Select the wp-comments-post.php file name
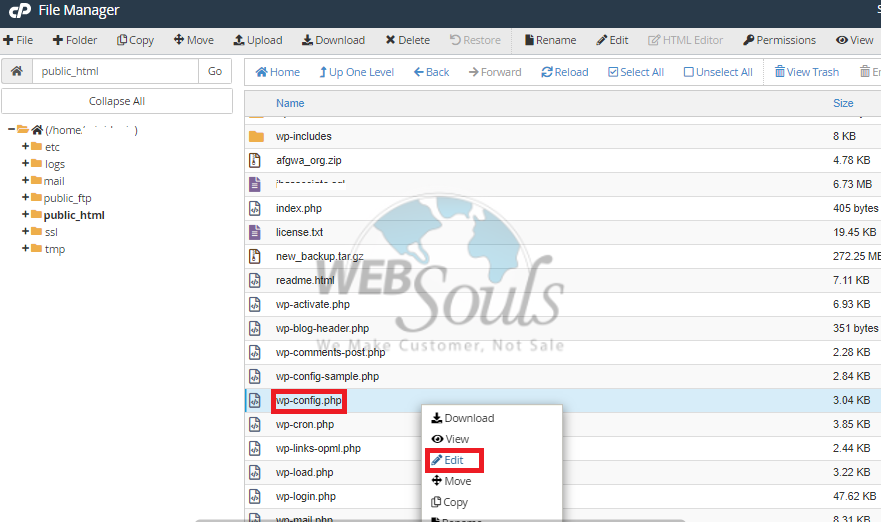Viewport: 885px width, 522px height. (x=330, y=352)
